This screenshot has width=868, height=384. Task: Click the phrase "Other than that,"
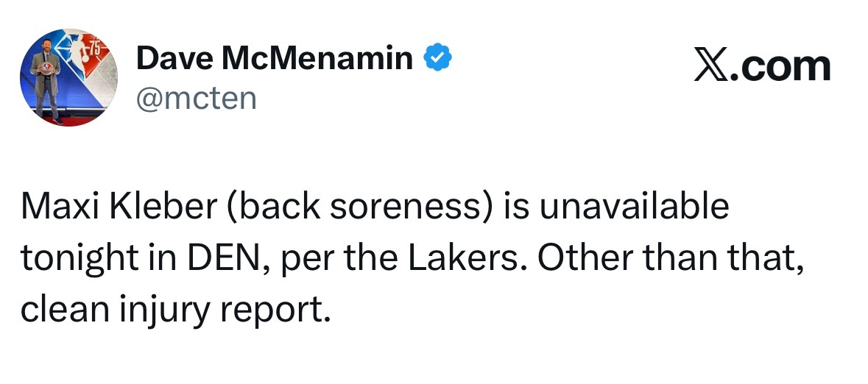coord(660,258)
